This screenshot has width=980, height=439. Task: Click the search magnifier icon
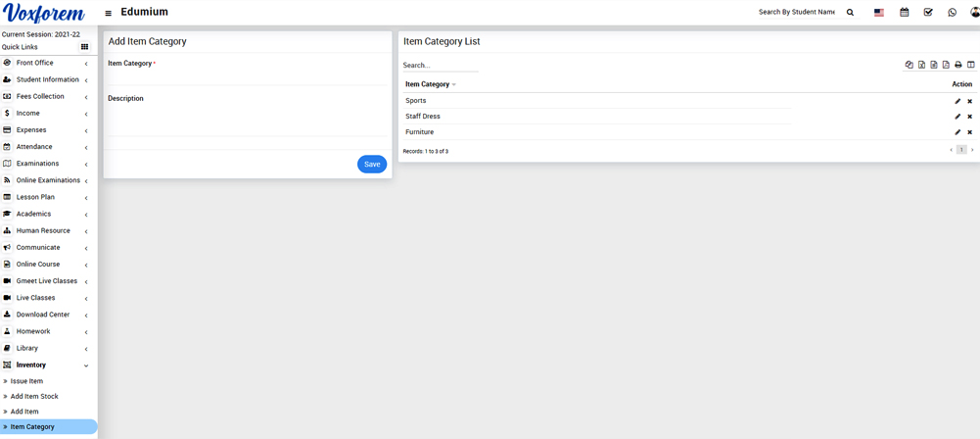(850, 13)
